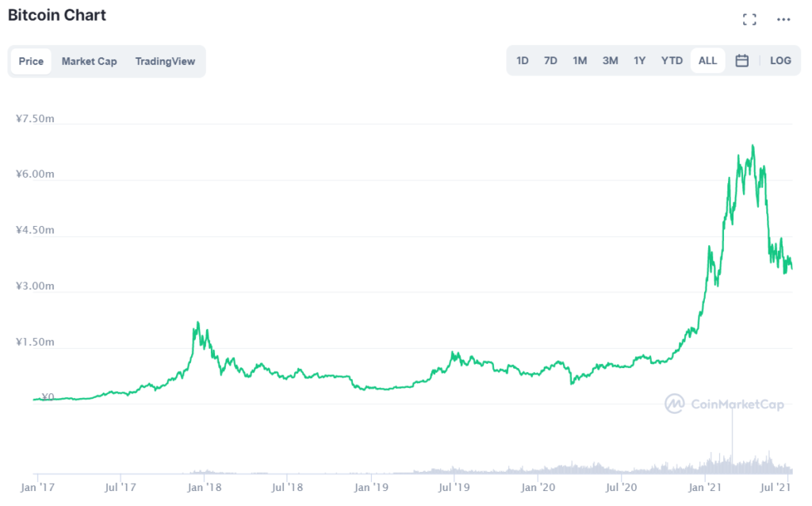Open the fullscreen chart view icon
Image resolution: width=812 pixels, height=506 pixels.
pyautogui.click(x=749, y=20)
